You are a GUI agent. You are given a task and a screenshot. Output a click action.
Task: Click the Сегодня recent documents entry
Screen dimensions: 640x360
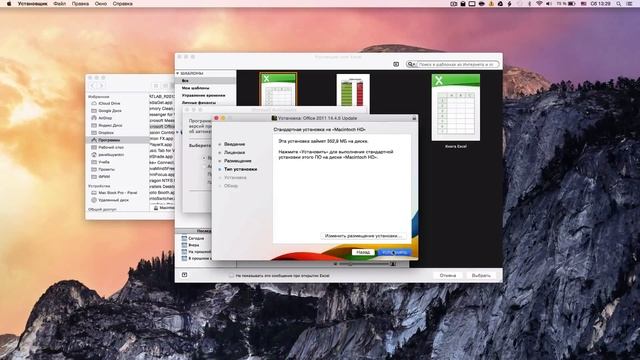(x=196, y=238)
